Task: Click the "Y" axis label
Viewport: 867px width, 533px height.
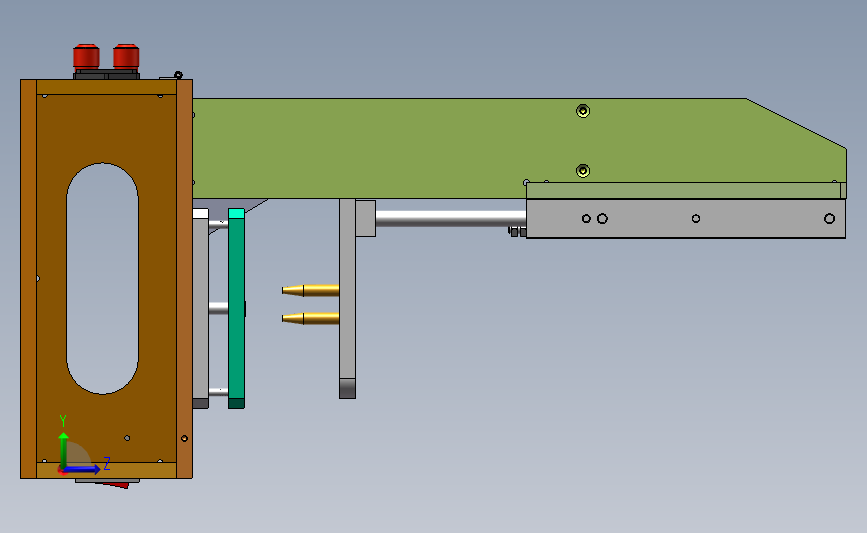Action: click(x=63, y=422)
